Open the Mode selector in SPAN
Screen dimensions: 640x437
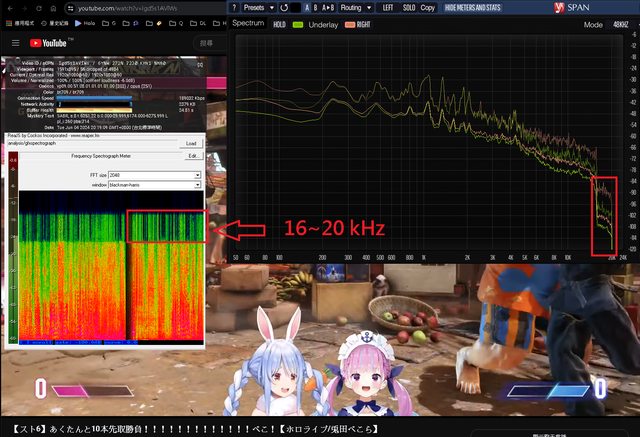tap(593, 25)
